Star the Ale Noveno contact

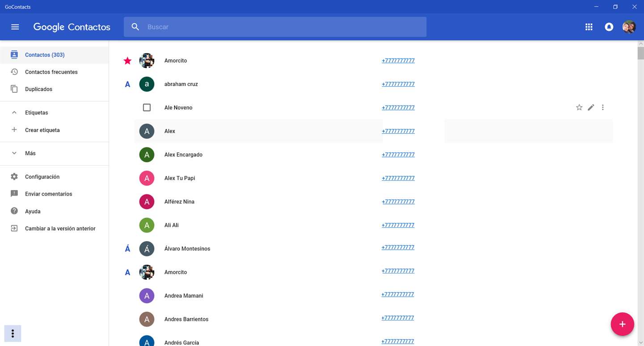pos(579,107)
